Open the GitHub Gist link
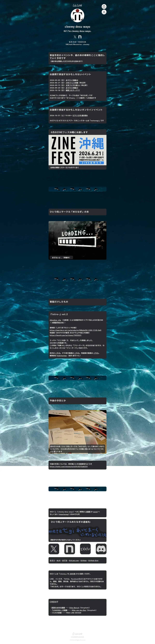This screenshot has width=155, height=644. coord(93,561)
